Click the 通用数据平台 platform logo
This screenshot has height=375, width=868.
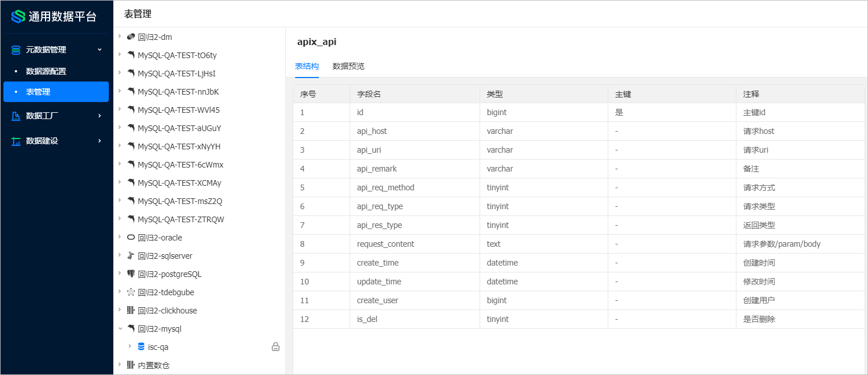(x=51, y=17)
